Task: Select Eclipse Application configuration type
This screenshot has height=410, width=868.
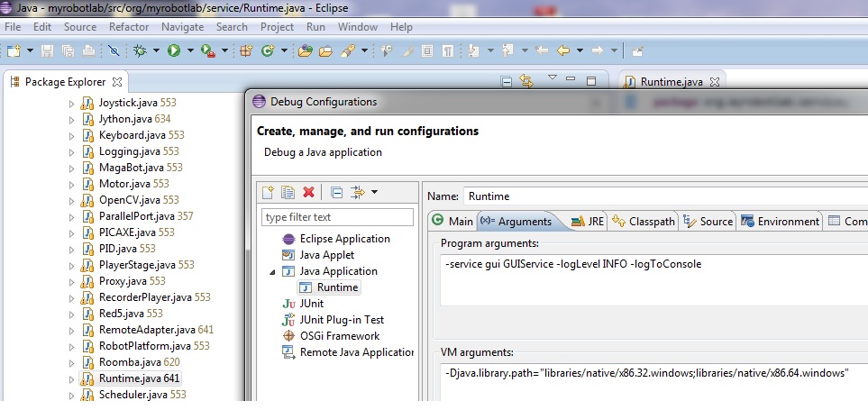Action: (x=335, y=239)
